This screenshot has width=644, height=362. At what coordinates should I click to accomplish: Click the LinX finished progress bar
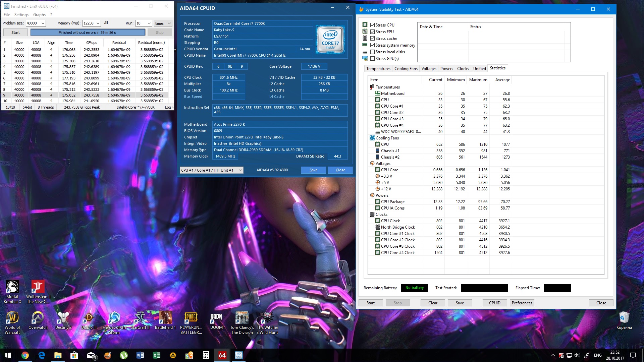(88, 33)
